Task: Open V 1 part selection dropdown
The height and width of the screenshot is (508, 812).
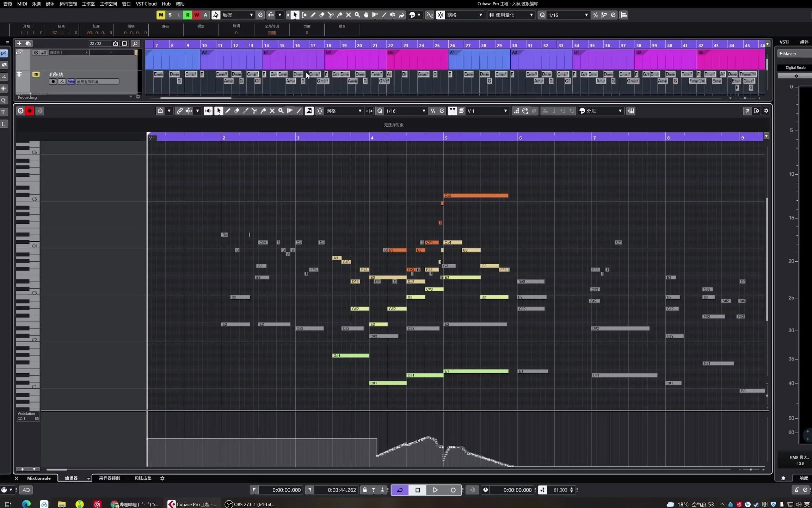Action: pos(487,111)
